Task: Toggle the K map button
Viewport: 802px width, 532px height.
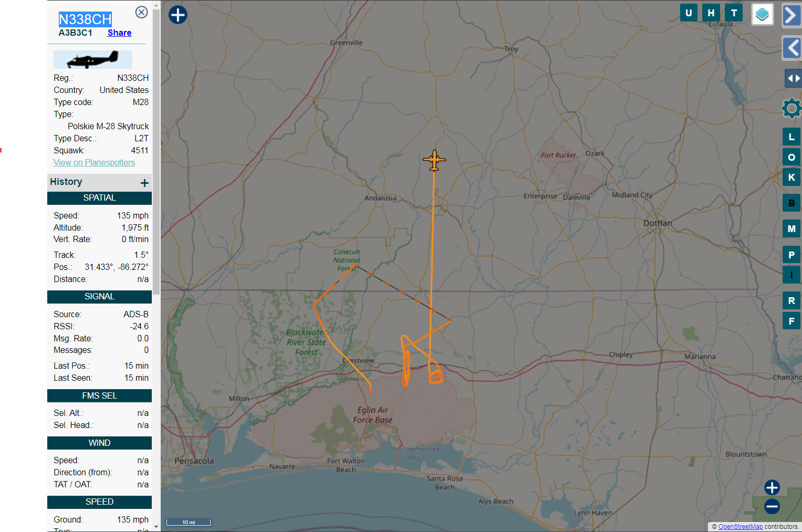Action: [x=791, y=177]
